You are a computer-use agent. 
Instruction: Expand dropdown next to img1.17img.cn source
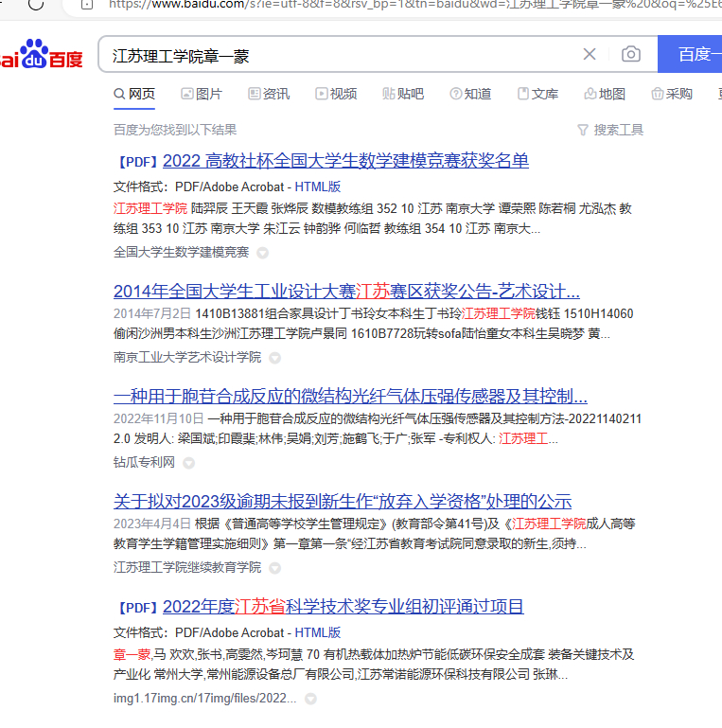310,700
